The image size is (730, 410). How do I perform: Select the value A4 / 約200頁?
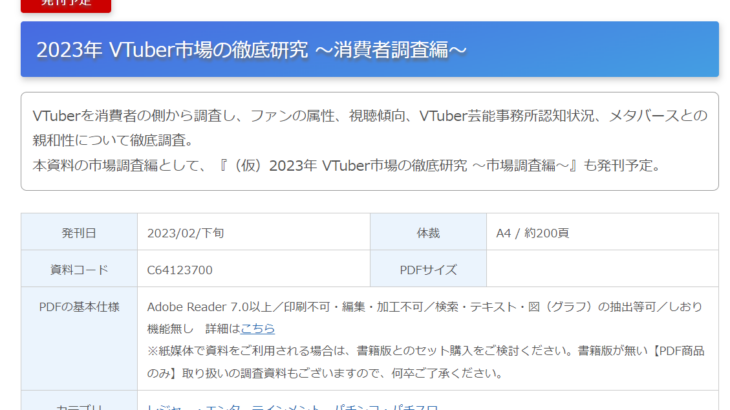coord(532,233)
